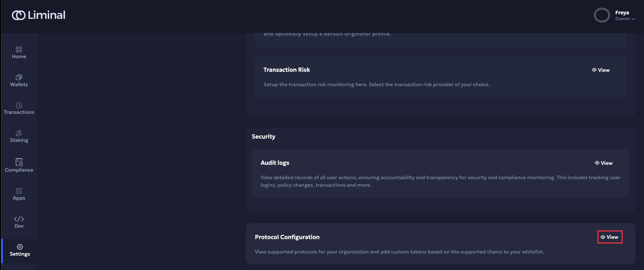Image resolution: width=644 pixels, height=270 pixels.
Task: Click the Security section heading
Action: [263, 136]
